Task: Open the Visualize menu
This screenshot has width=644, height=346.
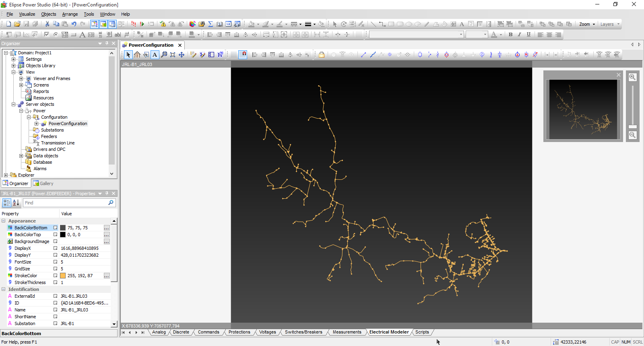Action: pos(27,14)
